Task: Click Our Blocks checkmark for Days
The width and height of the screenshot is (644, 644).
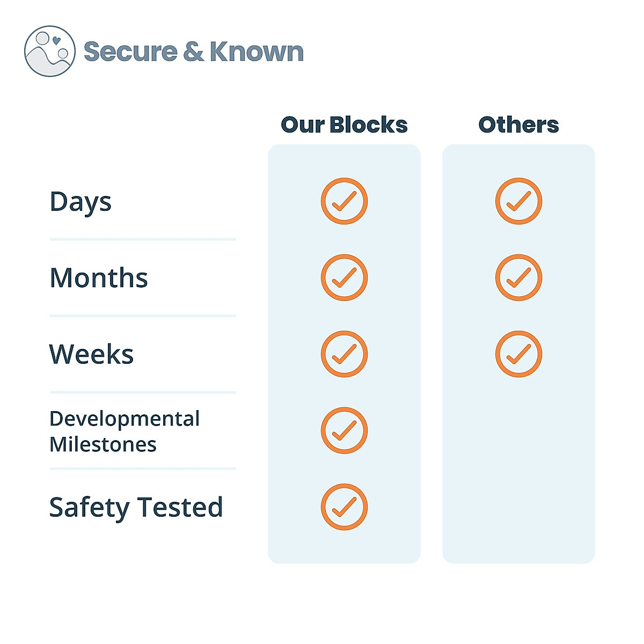Action: pos(344,201)
